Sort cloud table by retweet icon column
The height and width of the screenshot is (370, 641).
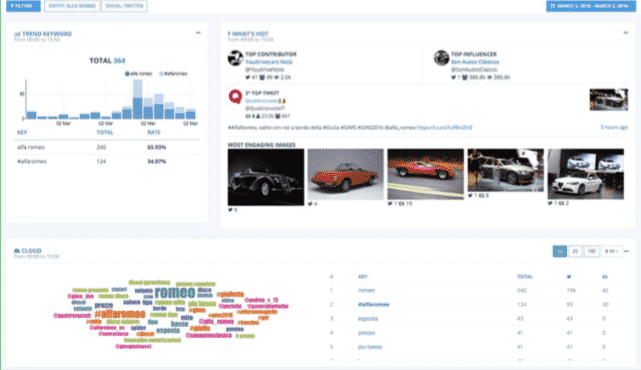point(605,277)
